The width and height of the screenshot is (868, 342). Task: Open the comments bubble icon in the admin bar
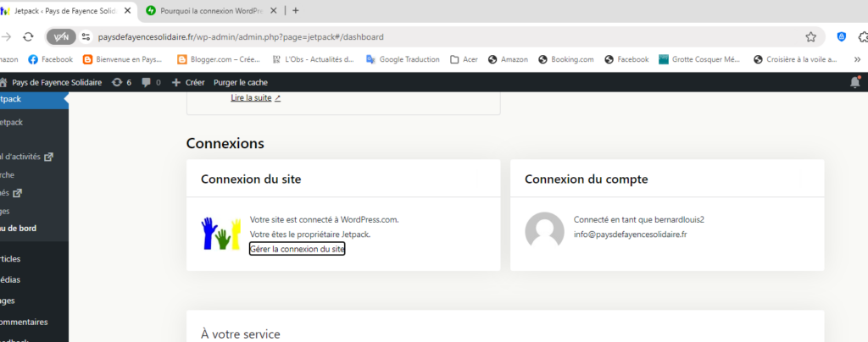click(151, 82)
